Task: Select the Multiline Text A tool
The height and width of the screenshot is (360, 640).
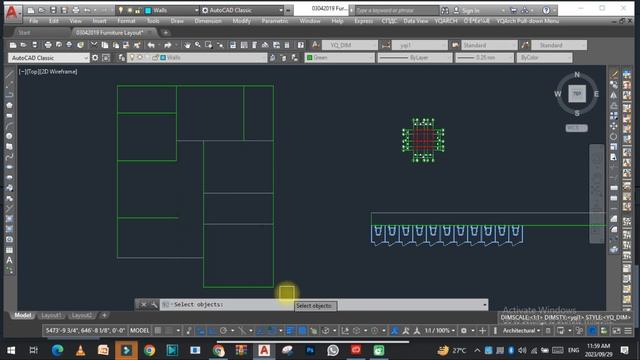Action: click(9, 260)
